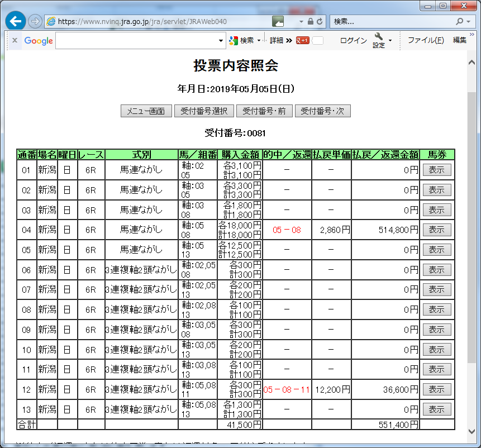Screen dimensions: 481x448
Task: Click 表示 button for row 08
Action: point(437,309)
